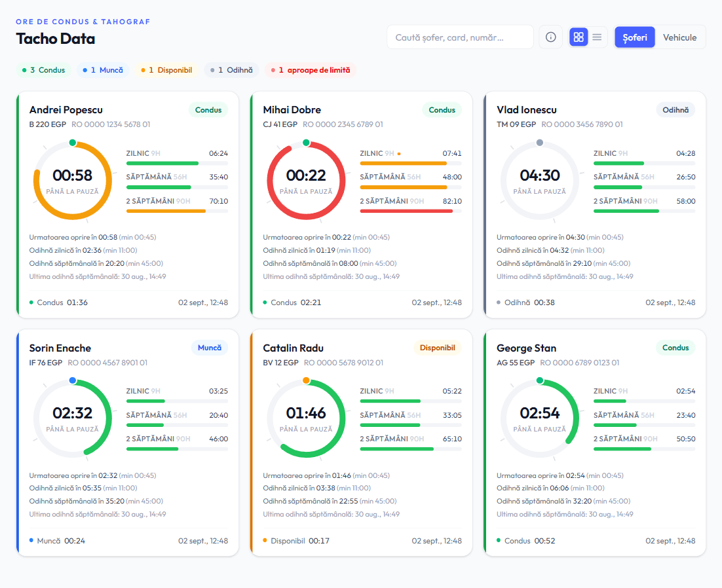Open Andrei Popescu driver card
Screen dimensions: 722x588
click(128, 205)
